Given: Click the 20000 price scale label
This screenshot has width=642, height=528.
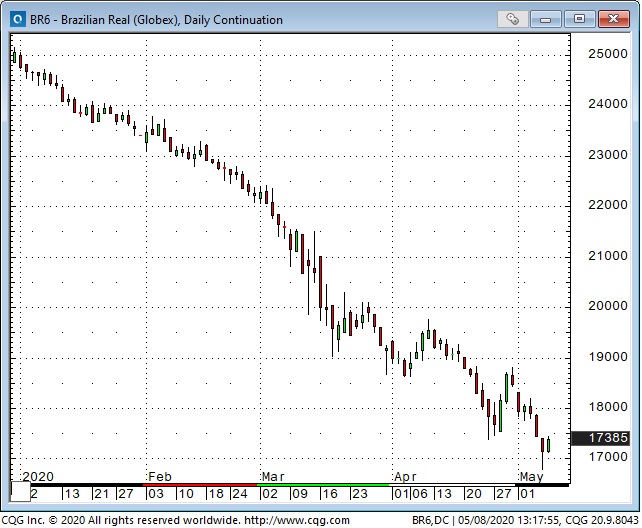Looking at the screenshot, I should (x=608, y=306).
